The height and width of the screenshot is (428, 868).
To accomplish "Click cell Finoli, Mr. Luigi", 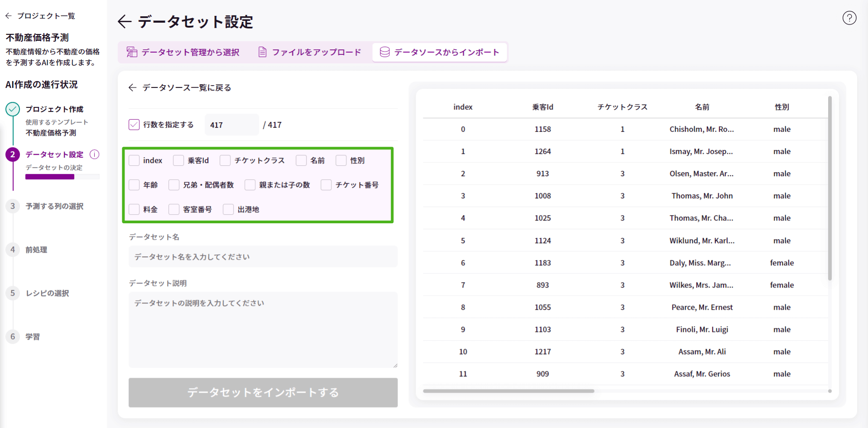I will 702,329.
